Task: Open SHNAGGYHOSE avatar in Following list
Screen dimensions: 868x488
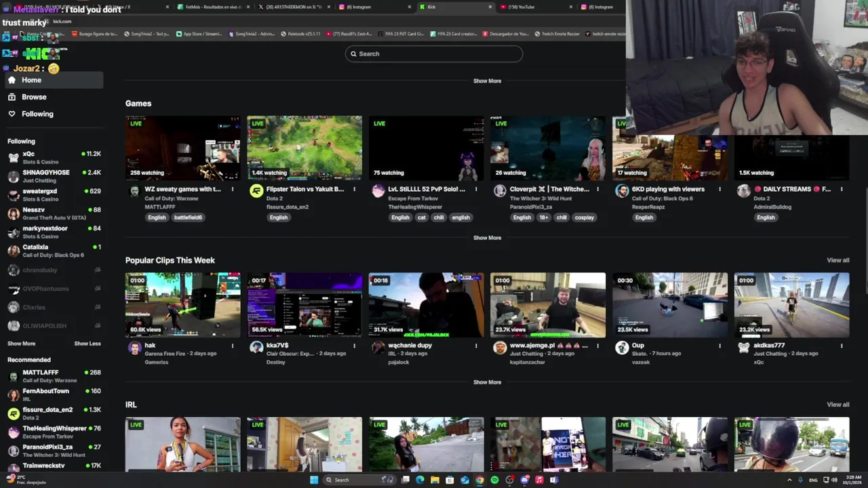Action: coord(14,176)
